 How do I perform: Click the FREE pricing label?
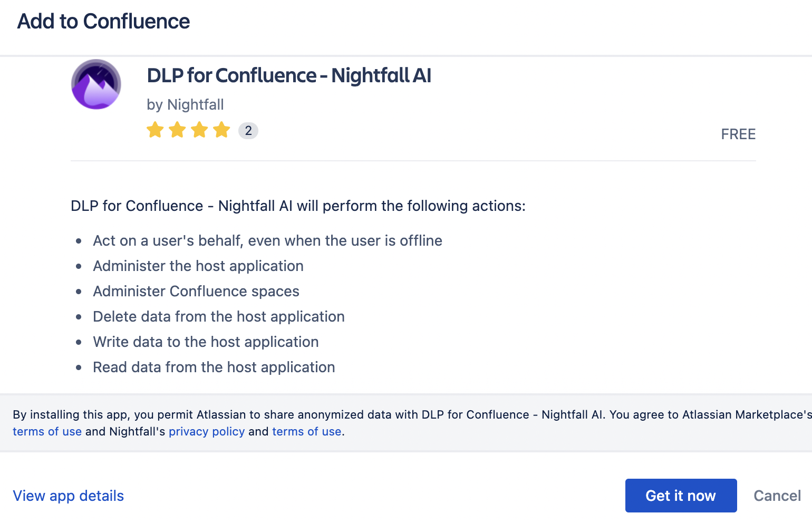click(x=738, y=134)
